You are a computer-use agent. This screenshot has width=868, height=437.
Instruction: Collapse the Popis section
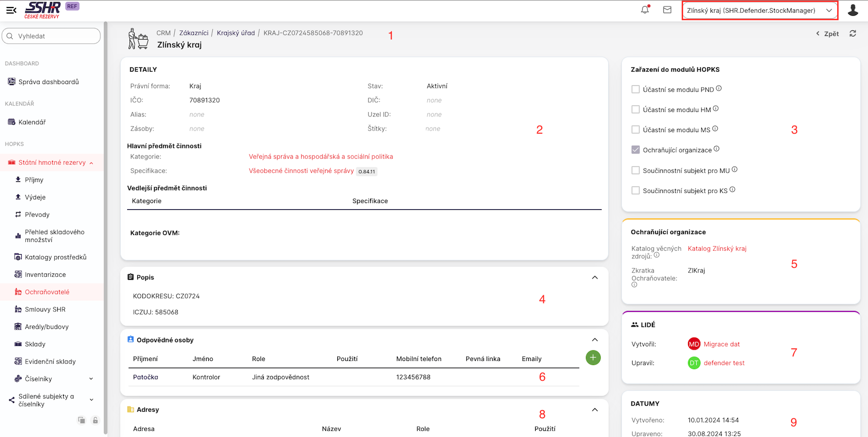point(595,277)
